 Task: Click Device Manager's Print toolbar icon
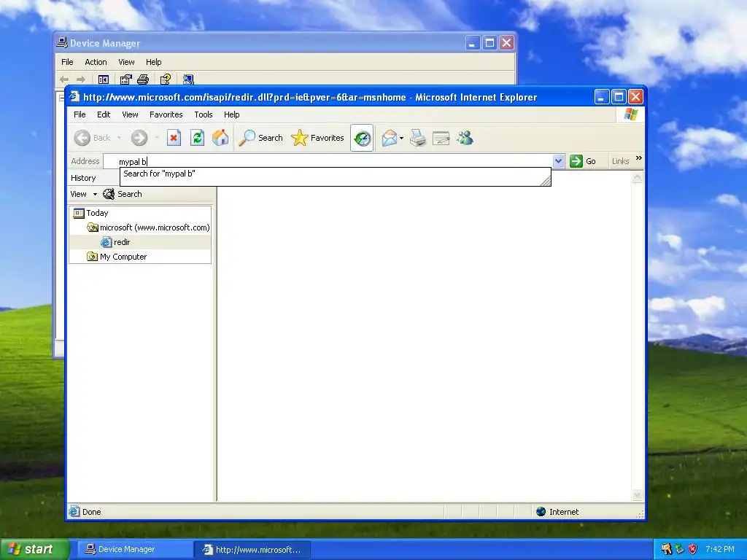(x=143, y=79)
